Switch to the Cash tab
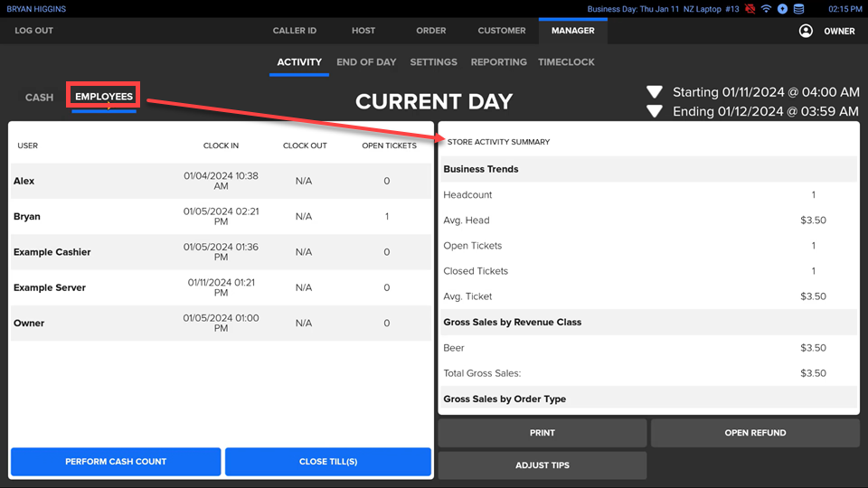This screenshot has width=868, height=488. pos(39,98)
